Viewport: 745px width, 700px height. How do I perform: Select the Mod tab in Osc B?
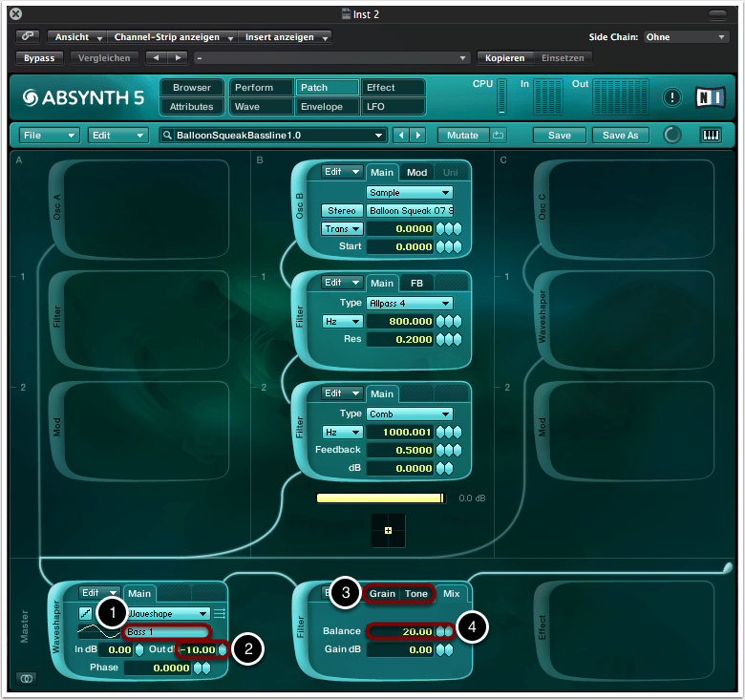coord(417,173)
